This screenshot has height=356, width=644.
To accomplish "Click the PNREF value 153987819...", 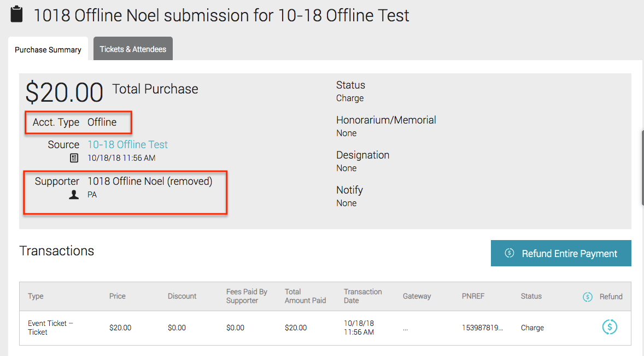I will point(482,328).
